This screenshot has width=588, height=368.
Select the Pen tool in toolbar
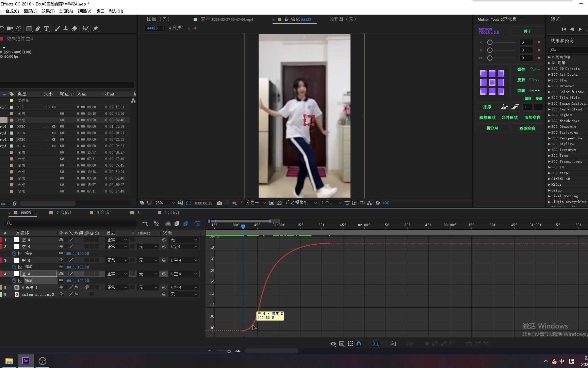[38, 29]
